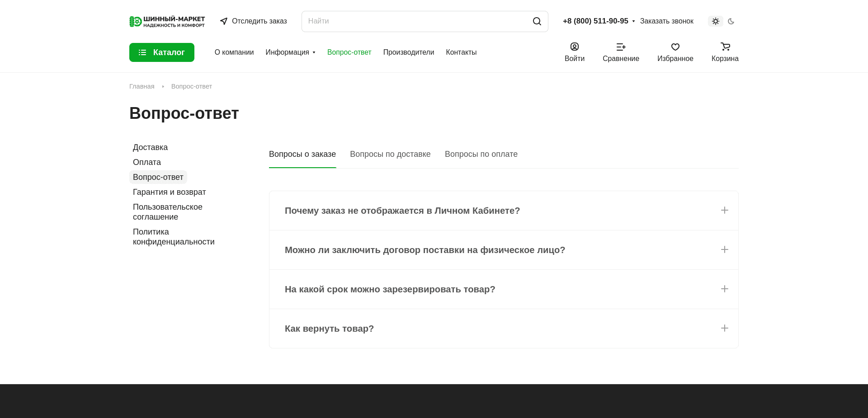Open the Сравнение comparison page
The image size is (868, 418).
click(621, 52)
